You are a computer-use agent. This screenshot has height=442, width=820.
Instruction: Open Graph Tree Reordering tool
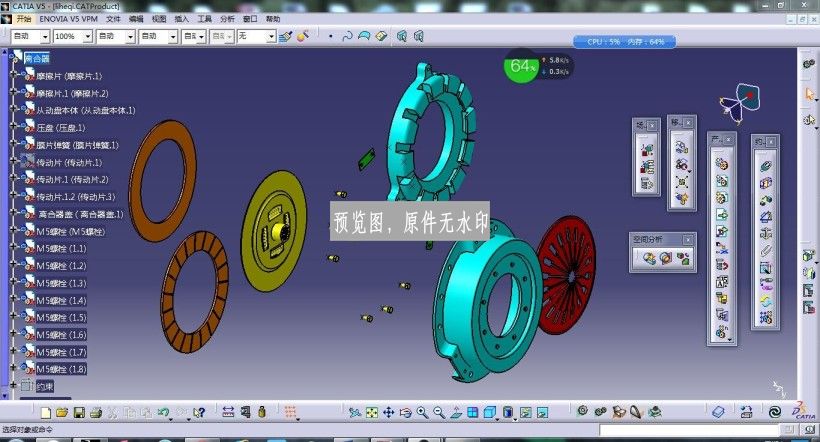722,265
